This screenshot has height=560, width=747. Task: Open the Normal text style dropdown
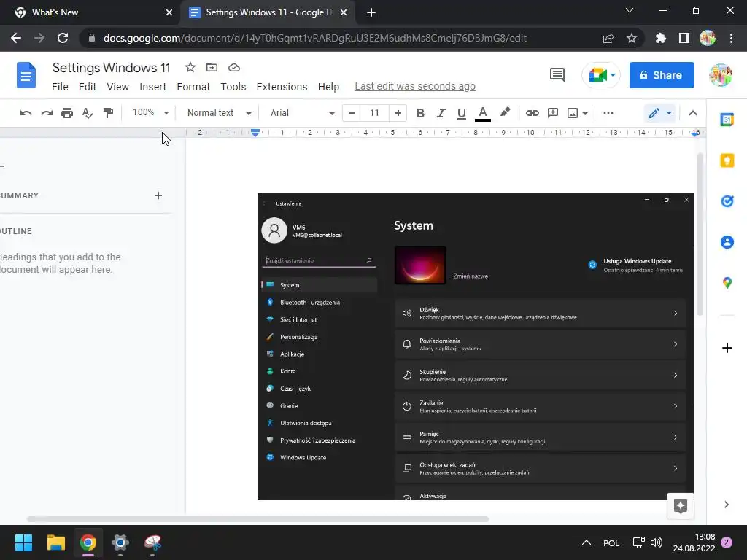pos(219,113)
